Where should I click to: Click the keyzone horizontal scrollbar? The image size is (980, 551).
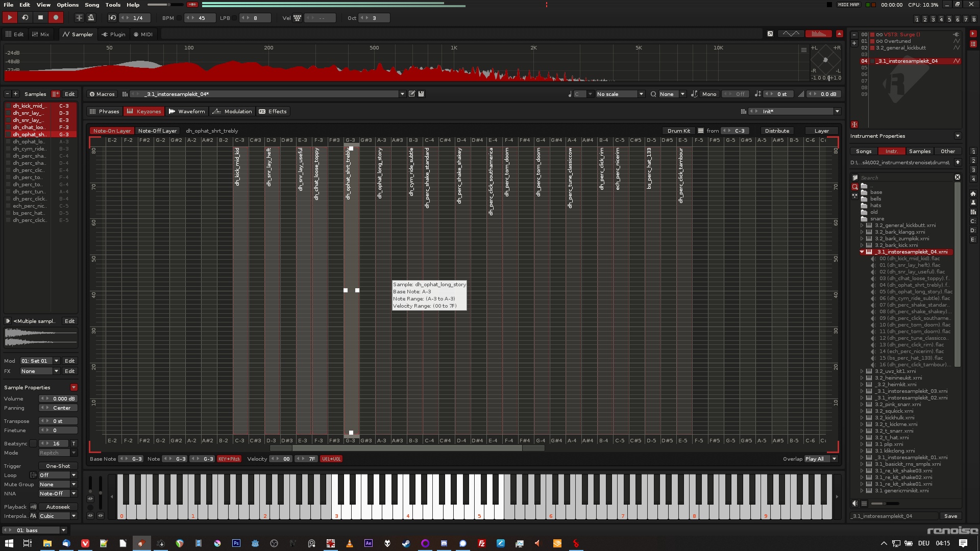(x=407, y=448)
